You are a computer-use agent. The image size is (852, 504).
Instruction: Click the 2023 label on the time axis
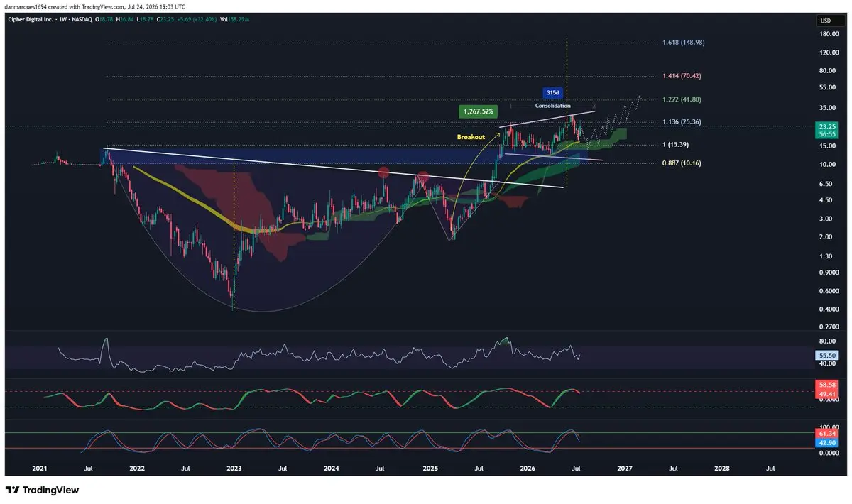pyautogui.click(x=234, y=469)
